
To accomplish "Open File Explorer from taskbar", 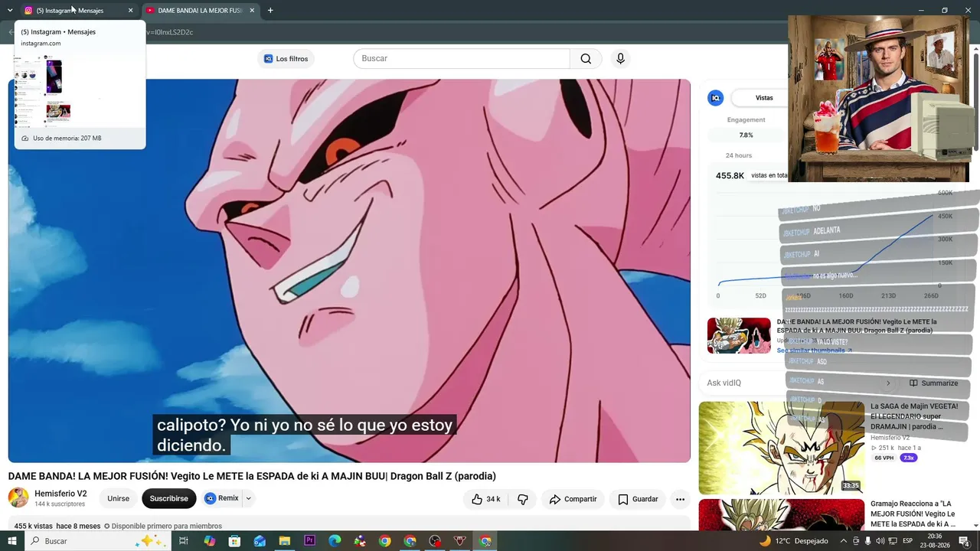I will [x=285, y=541].
